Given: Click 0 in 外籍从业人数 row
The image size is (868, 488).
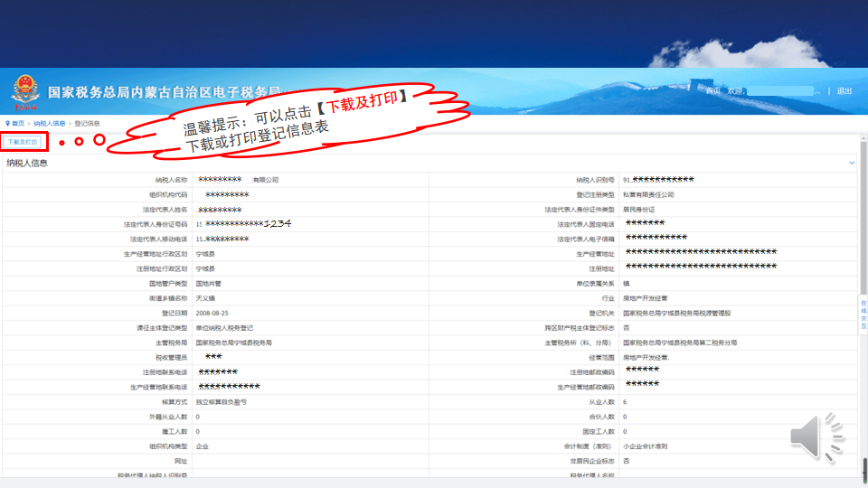Looking at the screenshot, I should pos(198,417).
